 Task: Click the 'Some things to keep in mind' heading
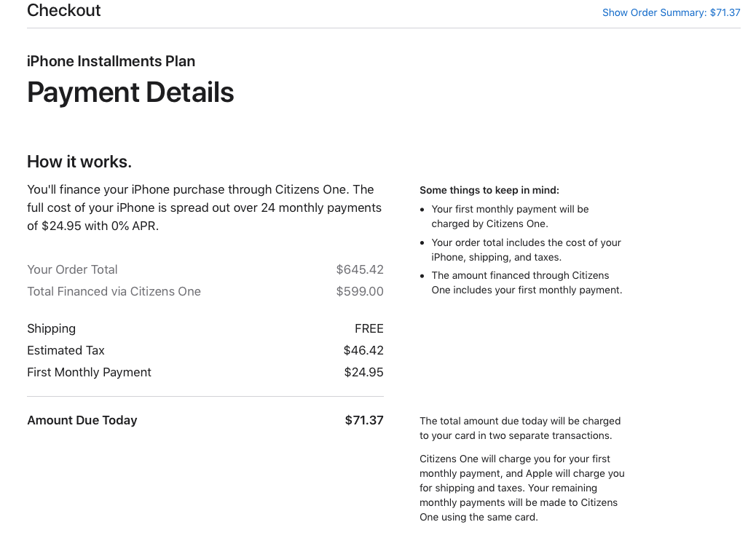click(x=489, y=190)
